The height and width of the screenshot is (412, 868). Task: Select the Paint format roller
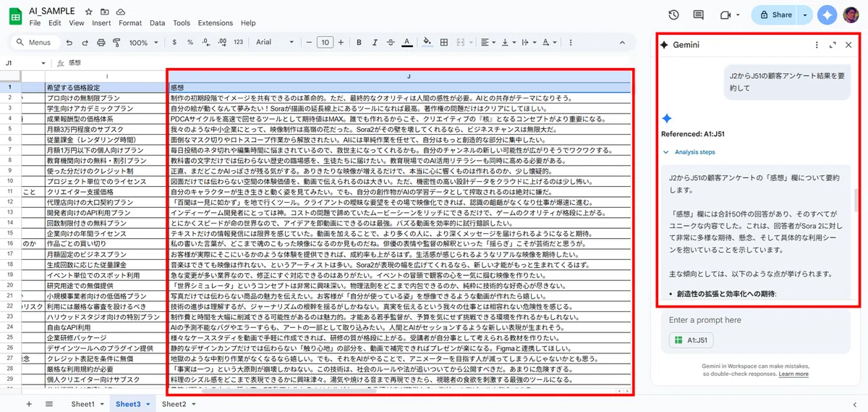[x=116, y=42]
